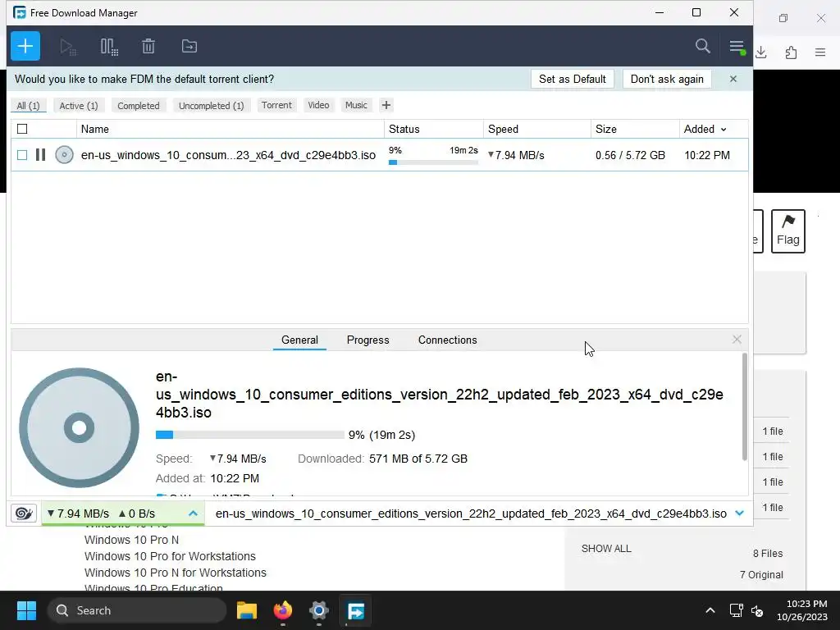Click the Don't ask again button
The height and width of the screenshot is (630, 840).
coord(667,80)
